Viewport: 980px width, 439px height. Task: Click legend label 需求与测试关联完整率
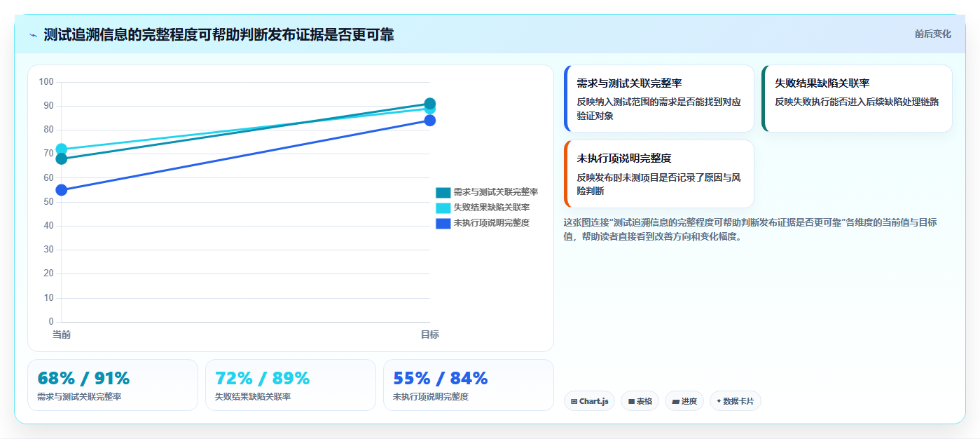[x=495, y=192]
